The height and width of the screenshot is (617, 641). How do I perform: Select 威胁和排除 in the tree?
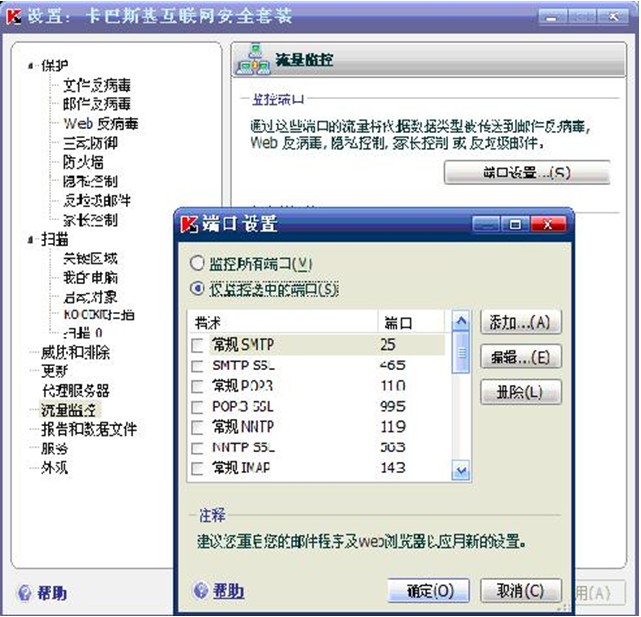click(x=76, y=352)
